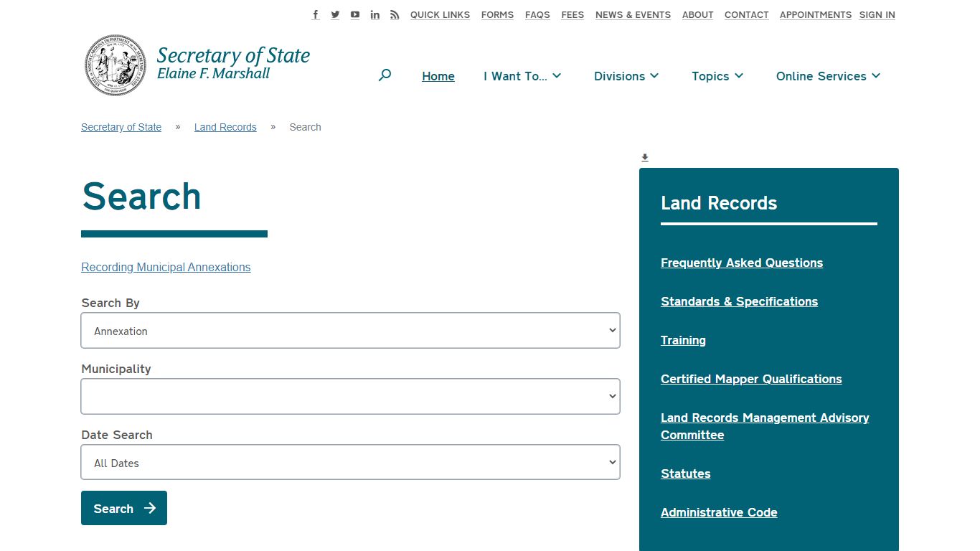Open FAQs in top bar
Screen dimensions: 980x551
[x=537, y=14]
